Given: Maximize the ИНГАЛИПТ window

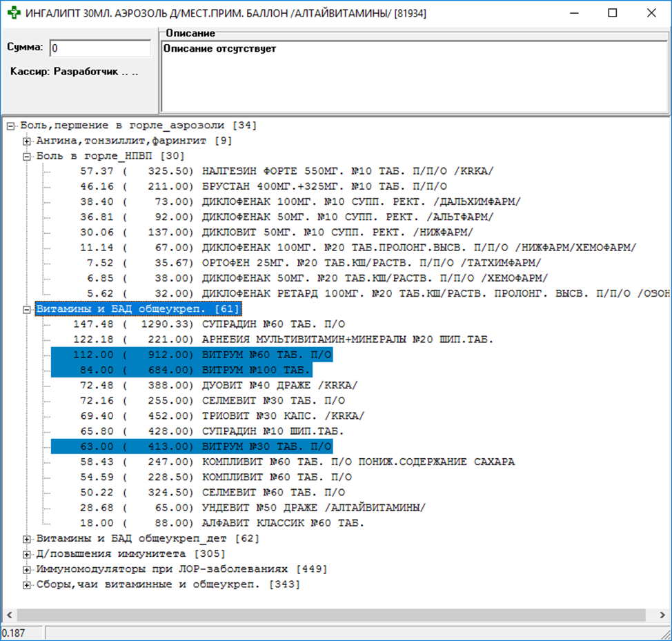Looking at the screenshot, I should 613,13.
